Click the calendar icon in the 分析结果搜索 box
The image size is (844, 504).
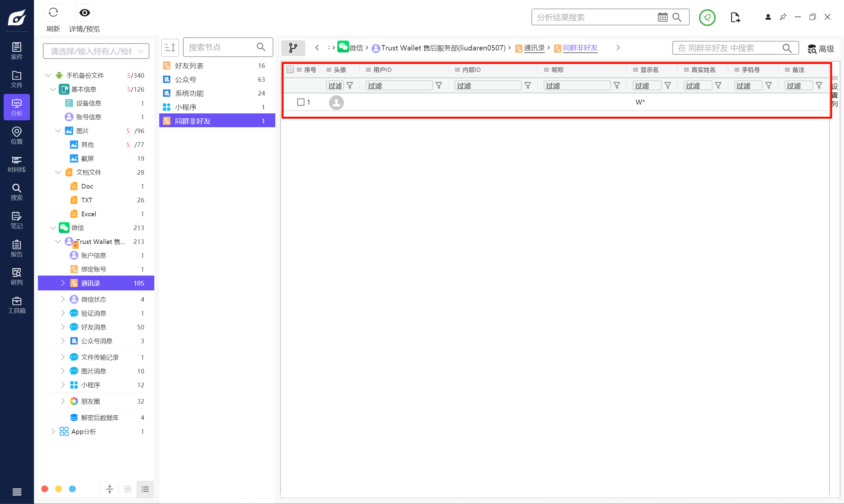pos(662,17)
